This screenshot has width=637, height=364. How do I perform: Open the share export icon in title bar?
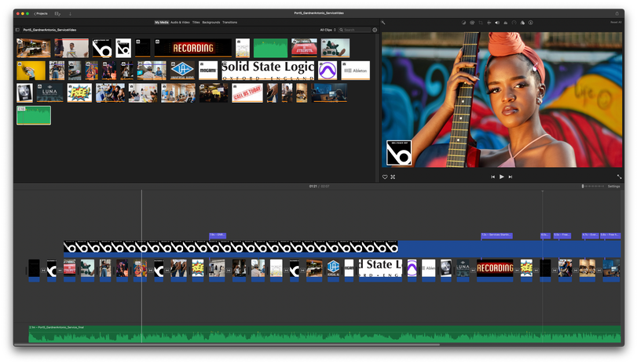(617, 13)
